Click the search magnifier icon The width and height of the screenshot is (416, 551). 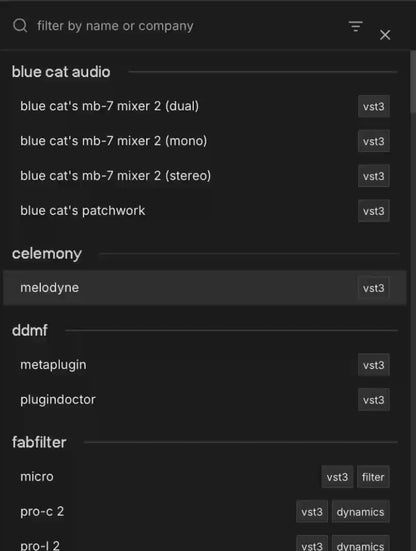click(20, 26)
